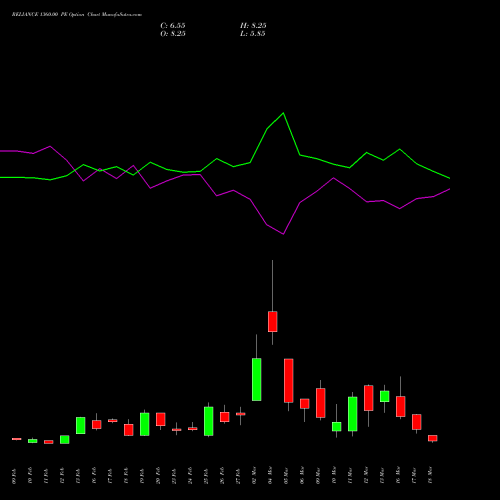Image resolution: width=500 pixels, height=500 pixels.
Task: Select the small green 10 Mar candlestick
Action: coord(337,427)
